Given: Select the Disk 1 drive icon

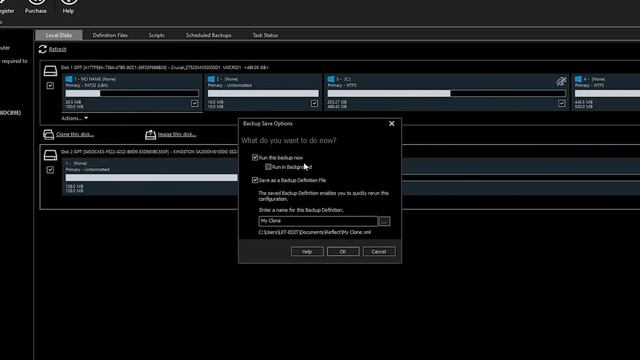Looking at the screenshot, I should click(x=50, y=71).
